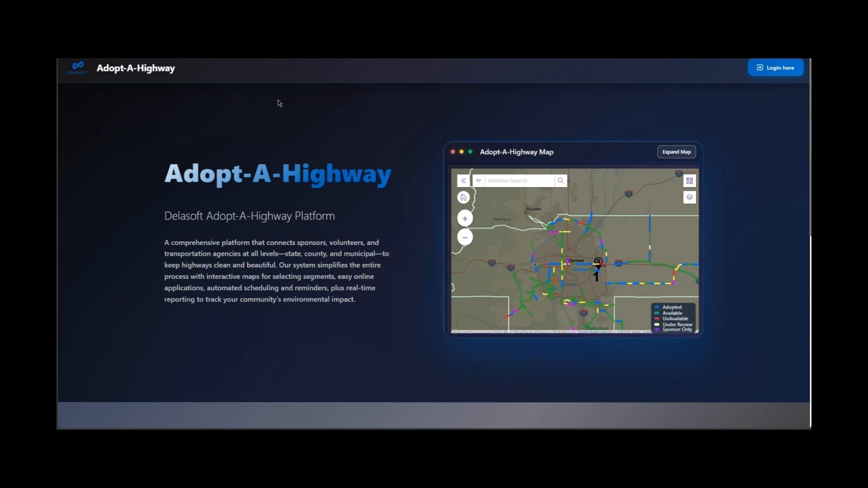This screenshot has width=868, height=488.
Task: Click the magnifier search icon on map
Action: click(x=561, y=181)
